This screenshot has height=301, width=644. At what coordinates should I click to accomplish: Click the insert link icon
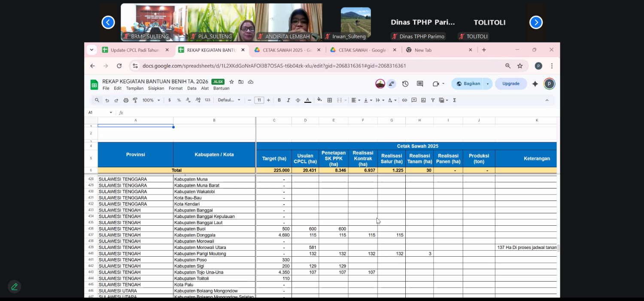coord(404,100)
